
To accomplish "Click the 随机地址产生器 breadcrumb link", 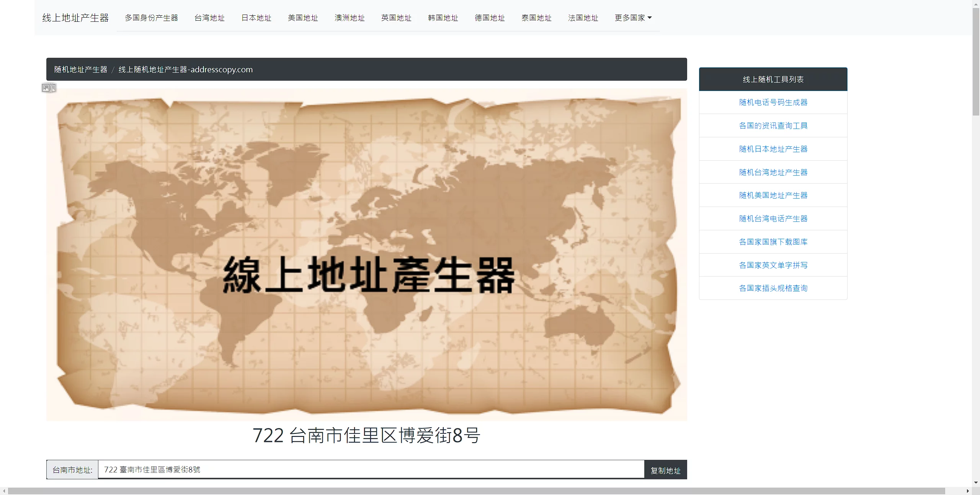I will tap(81, 70).
